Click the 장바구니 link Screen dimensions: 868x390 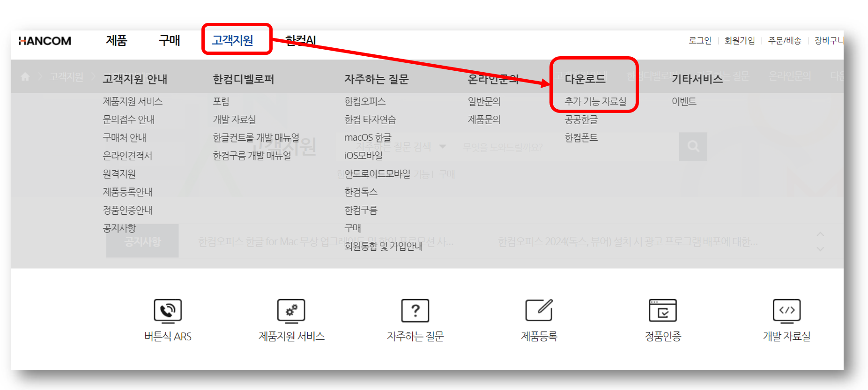click(x=829, y=41)
